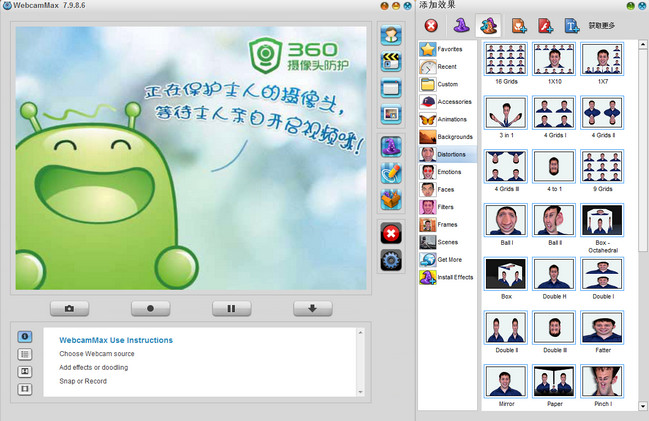
Task: Click the add Flash effect toolbar icon
Action: click(x=545, y=25)
